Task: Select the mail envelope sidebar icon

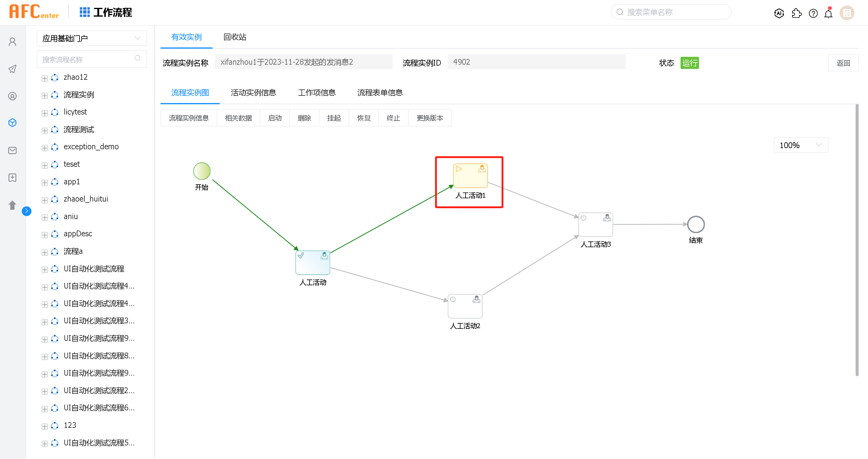Action: point(12,150)
